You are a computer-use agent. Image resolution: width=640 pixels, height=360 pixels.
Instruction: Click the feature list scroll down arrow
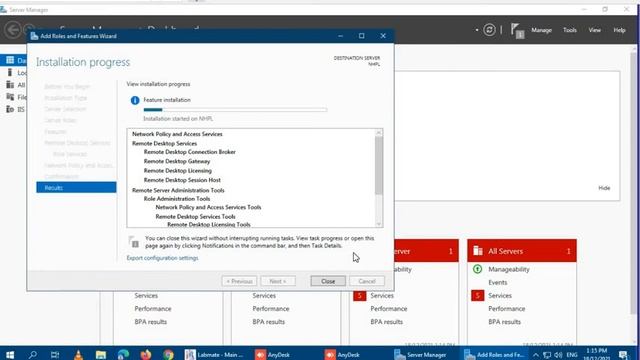tap(379, 224)
